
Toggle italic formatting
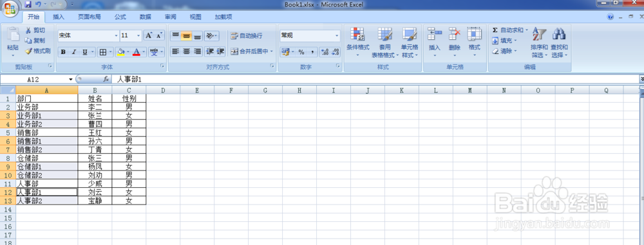pos(74,52)
